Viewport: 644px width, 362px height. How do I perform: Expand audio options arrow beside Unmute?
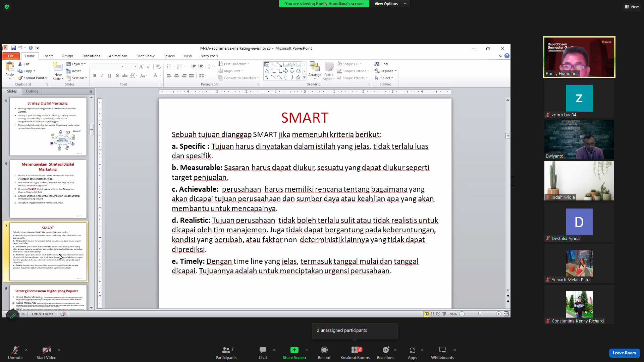[x=26, y=350]
